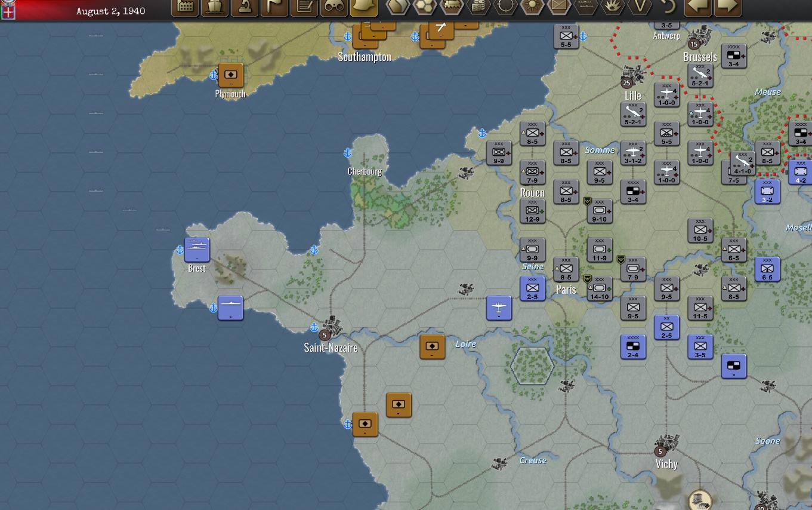Click the Antwerp city label
The image size is (812, 510).
(666, 36)
